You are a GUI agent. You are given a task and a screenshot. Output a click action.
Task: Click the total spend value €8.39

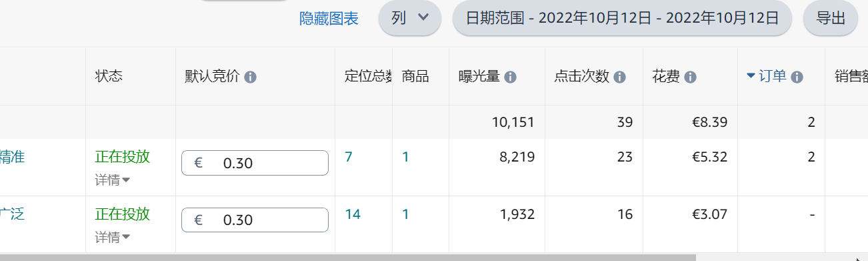point(710,122)
